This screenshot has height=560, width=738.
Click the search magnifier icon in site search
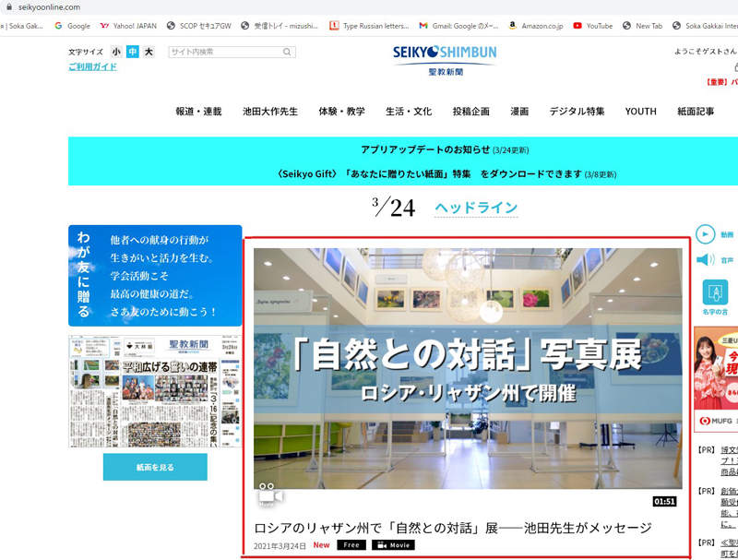tap(289, 53)
